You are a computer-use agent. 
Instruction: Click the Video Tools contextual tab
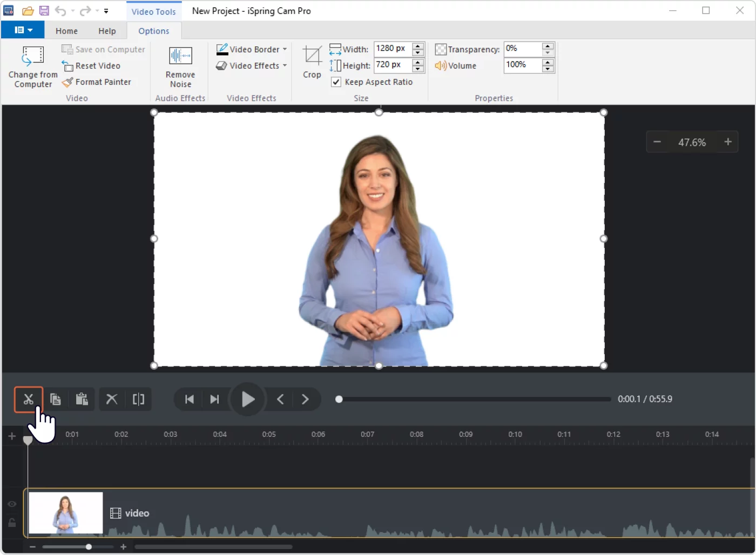(x=154, y=11)
